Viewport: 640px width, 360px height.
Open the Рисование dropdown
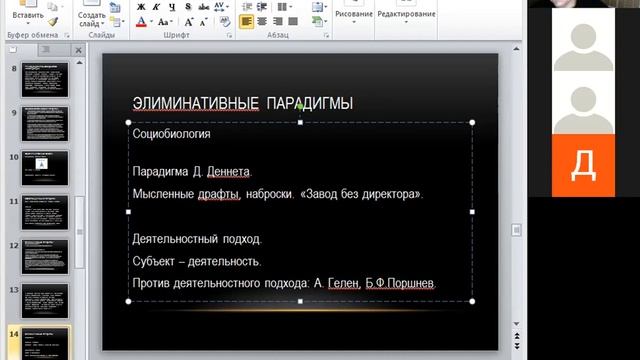tap(353, 14)
